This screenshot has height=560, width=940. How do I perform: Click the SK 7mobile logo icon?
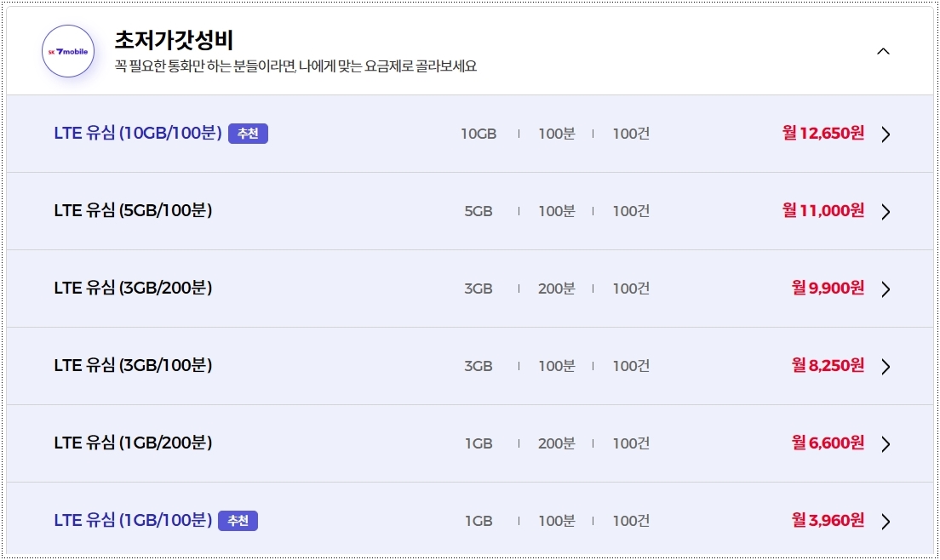(68, 49)
